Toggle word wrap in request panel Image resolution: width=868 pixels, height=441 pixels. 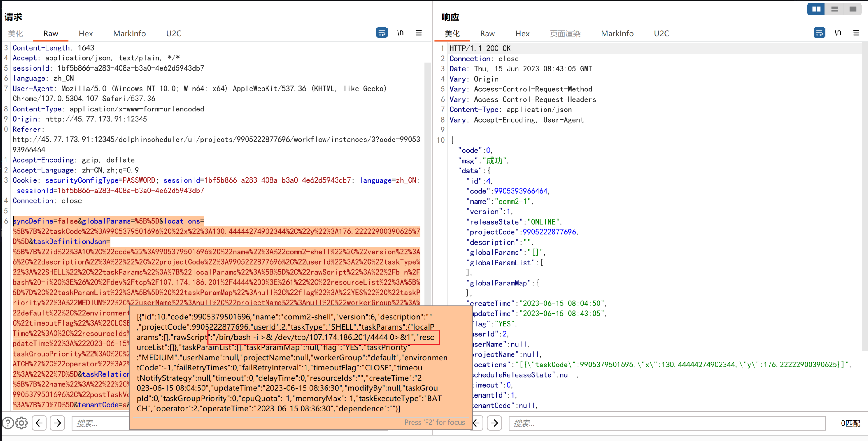[382, 33]
